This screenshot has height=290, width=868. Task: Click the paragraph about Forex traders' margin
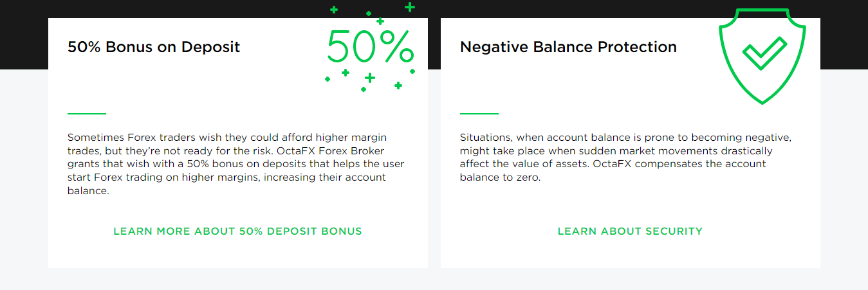(235, 164)
